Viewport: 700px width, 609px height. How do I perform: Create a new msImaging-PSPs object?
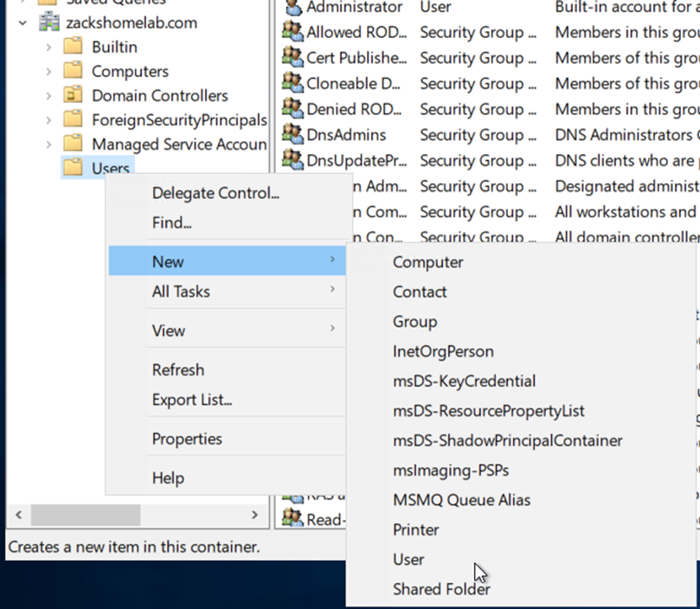pyautogui.click(x=521, y=470)
